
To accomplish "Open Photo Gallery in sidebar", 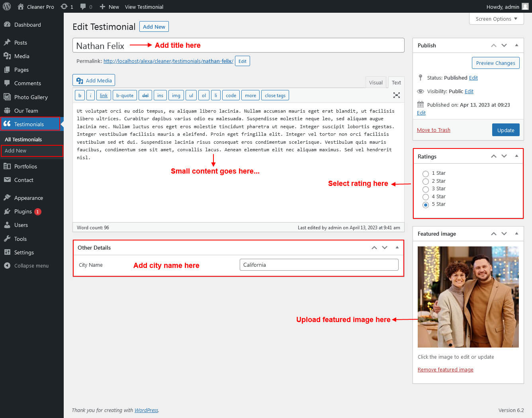I will pyautogui.click(x=32, y=97).
